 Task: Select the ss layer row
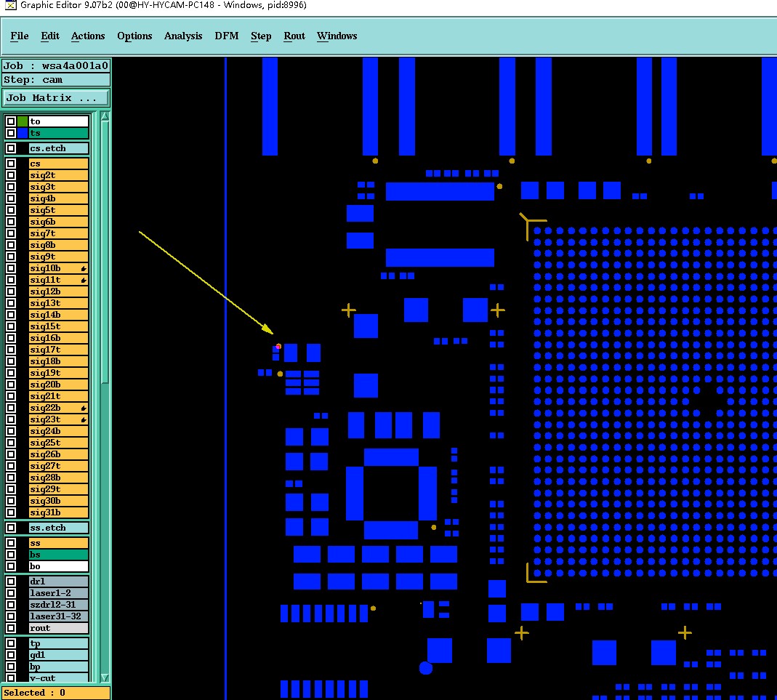click(58, 543)
